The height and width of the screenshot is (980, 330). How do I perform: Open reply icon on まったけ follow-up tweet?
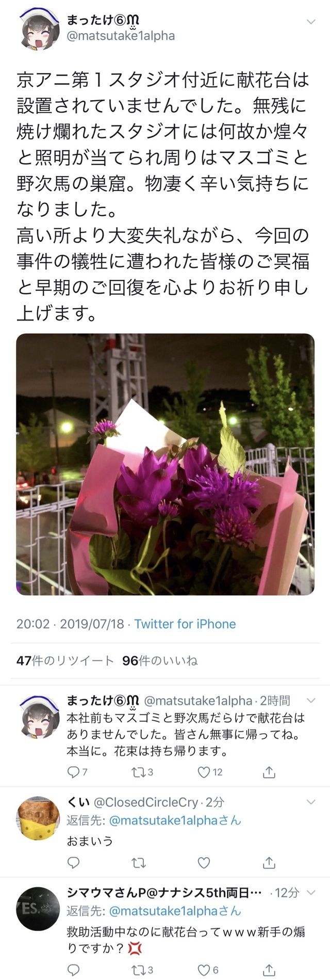click(x=74, y=772)
